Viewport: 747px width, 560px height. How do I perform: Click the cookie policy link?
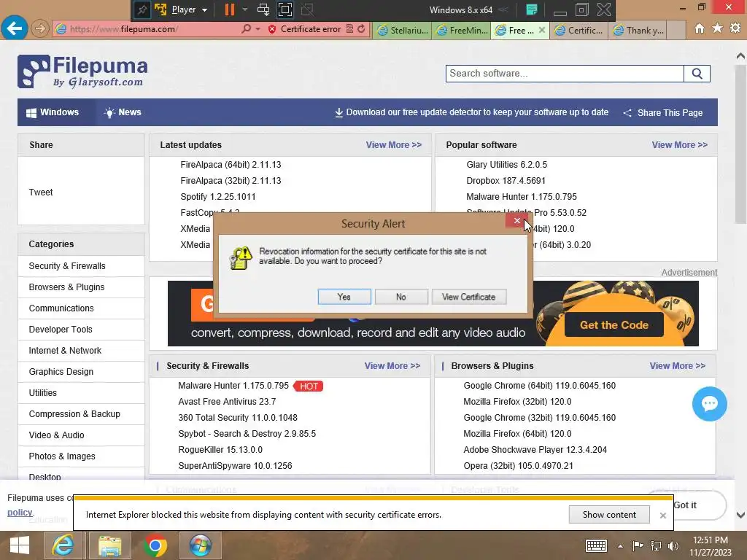point(20,513)
